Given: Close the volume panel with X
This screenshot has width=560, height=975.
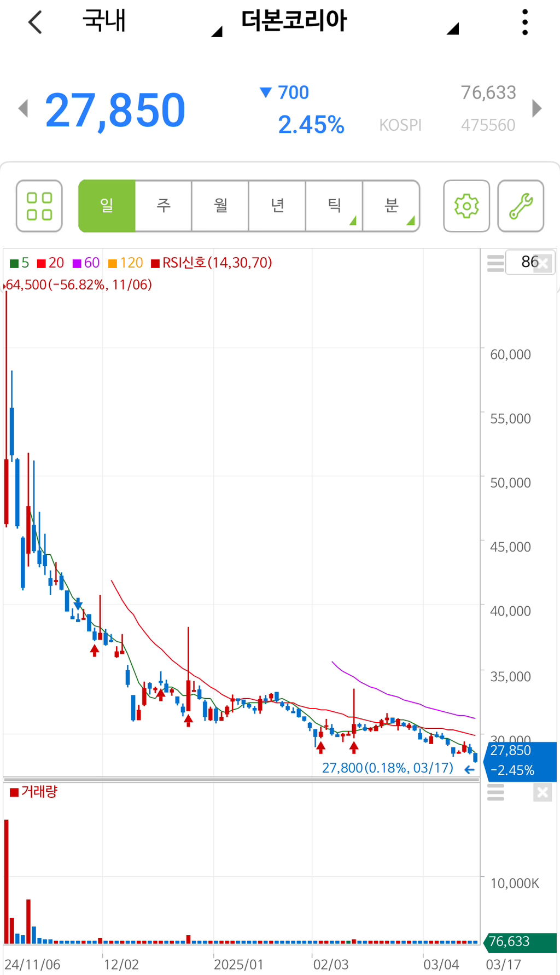Looking at the screenshot, I should (x=542, y=792).
